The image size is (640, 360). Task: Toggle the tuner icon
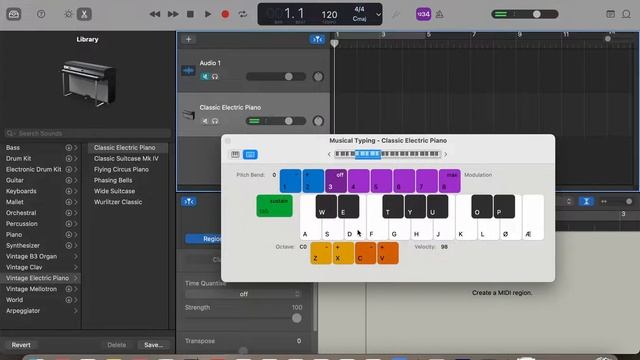(x=396, y=14)
